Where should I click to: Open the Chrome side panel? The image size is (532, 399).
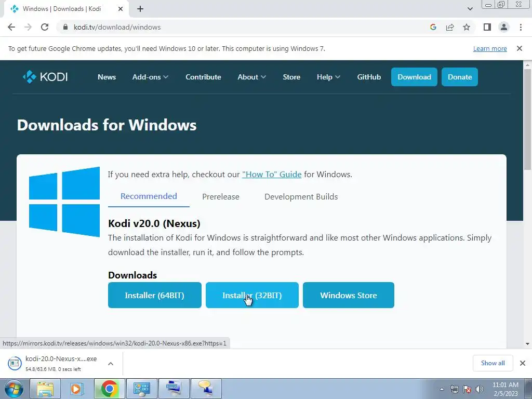[487, 27]
